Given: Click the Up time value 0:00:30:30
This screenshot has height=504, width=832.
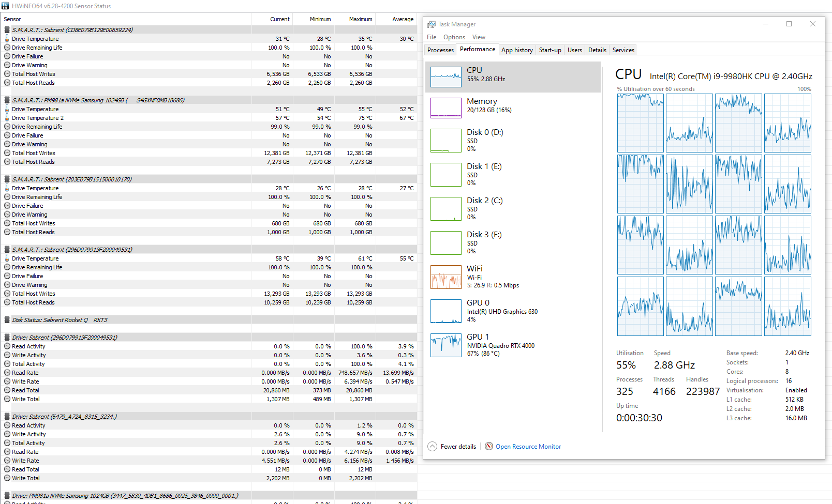Looking at the screenshot, I should (639, 418).
